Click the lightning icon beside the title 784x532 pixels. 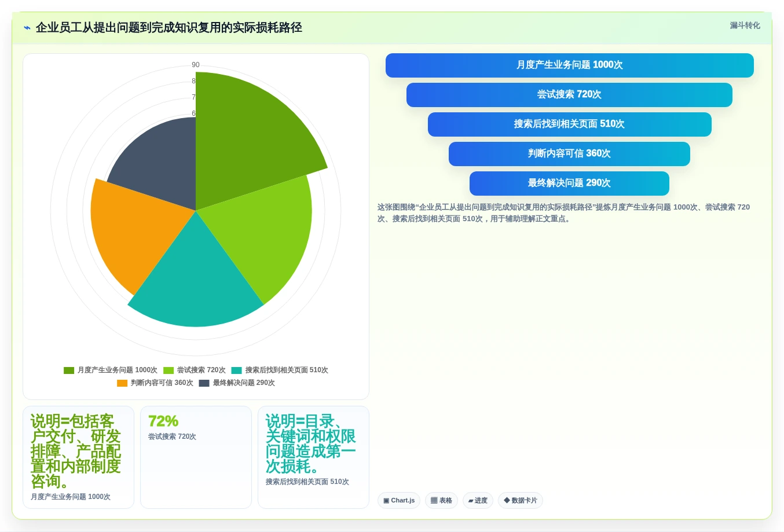click(x=27, y=28)
